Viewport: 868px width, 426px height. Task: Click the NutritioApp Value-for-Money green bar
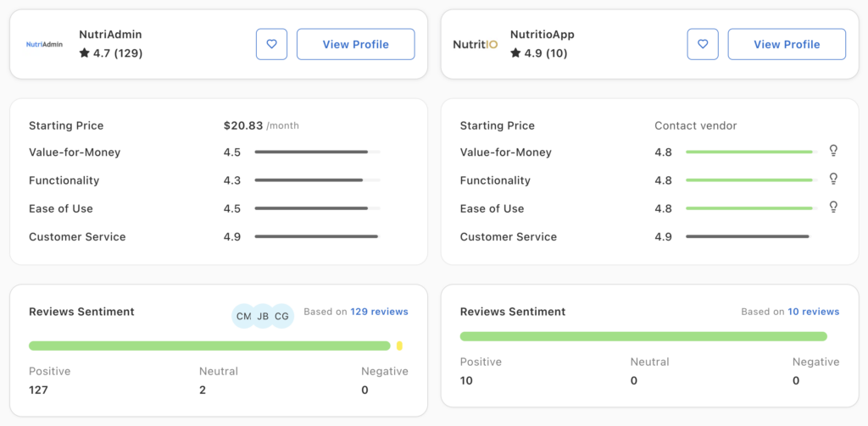tap(749, 152)
